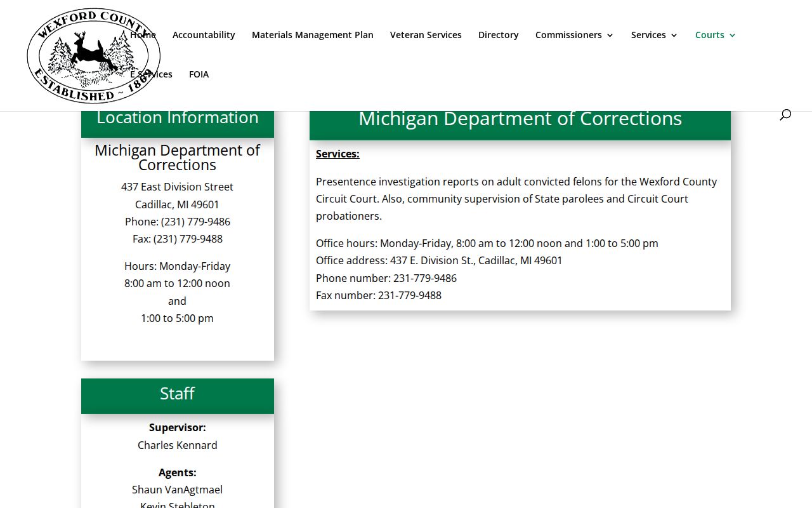Click the Staff section heading
This screenshot has width=812, height=508.
point(178,394)
